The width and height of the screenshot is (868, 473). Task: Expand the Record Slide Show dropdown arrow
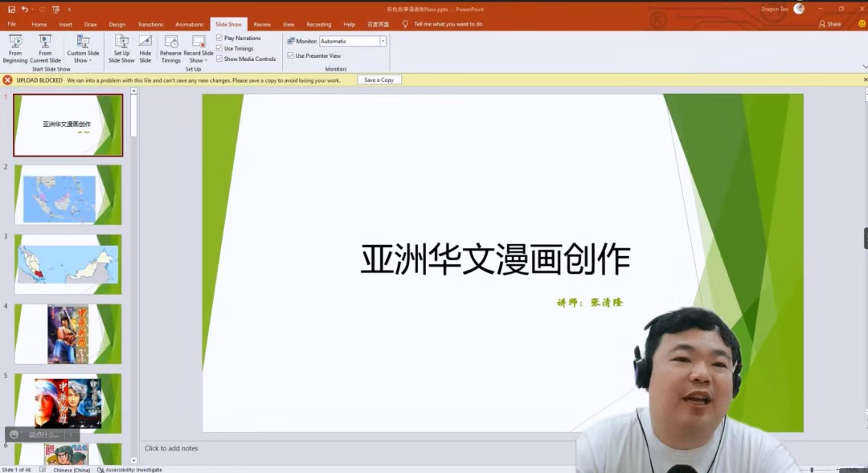coord(206,60)
